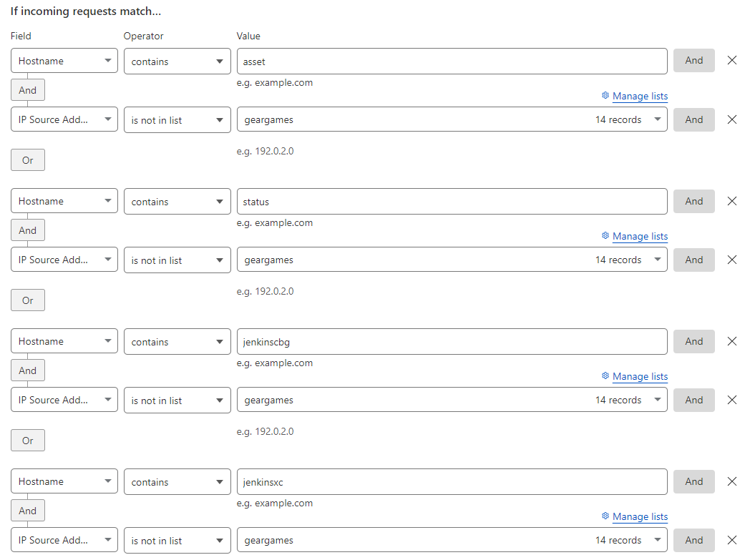Open IP Source Address field dropdown under jenkinsxc

click(x=64, y=540)
